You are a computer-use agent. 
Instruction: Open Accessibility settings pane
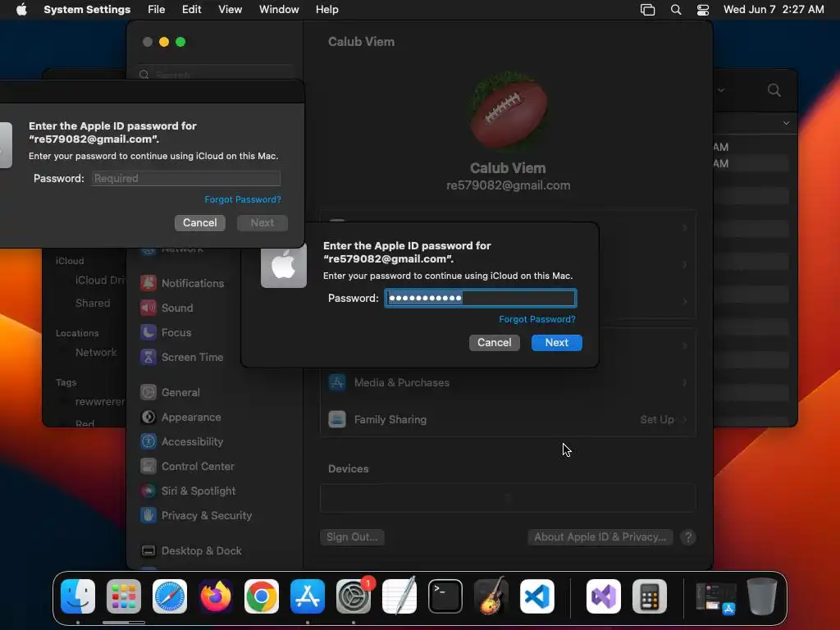[x=181, y=441]
